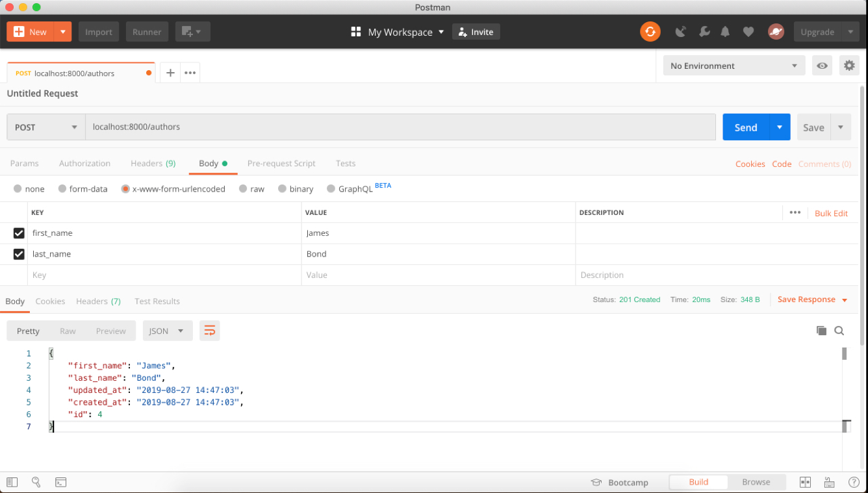The width and height of the screenshot is (868, 493).
Task: Open the workspace settings gear icon
Action: click(849, 65)
